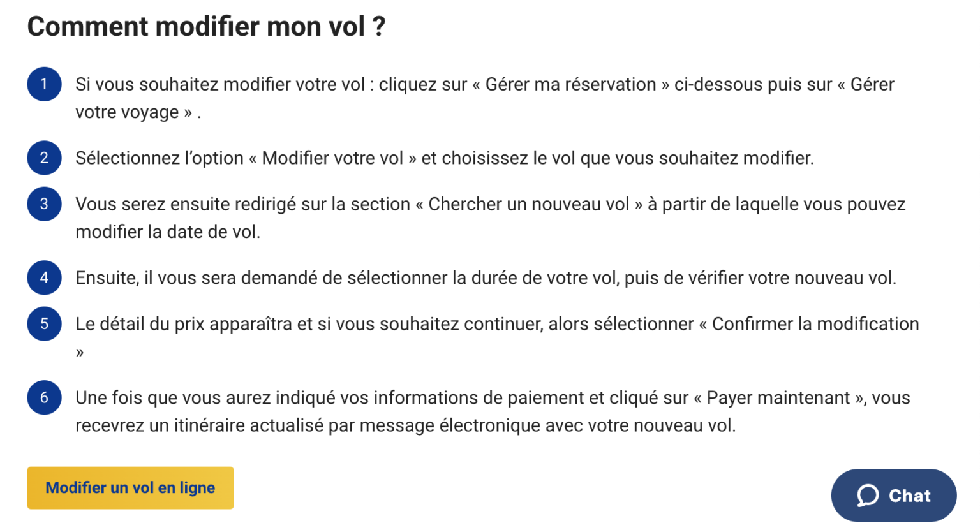
Task: Select the blue step 3 circle badge
Action: tap(43, 203)
